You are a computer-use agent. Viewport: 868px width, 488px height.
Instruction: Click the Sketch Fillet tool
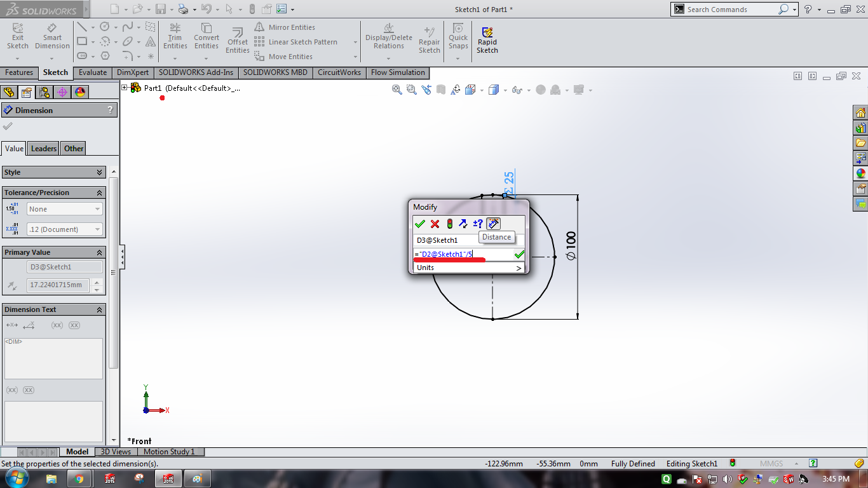(128, 56)
